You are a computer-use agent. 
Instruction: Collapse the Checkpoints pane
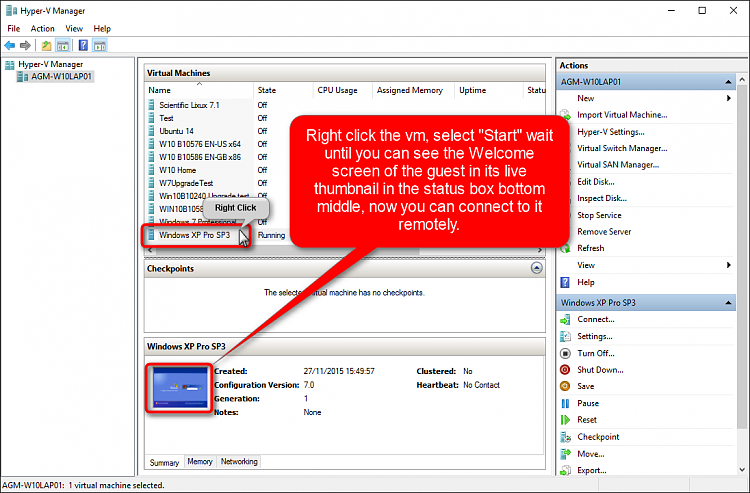click(537, 268)
